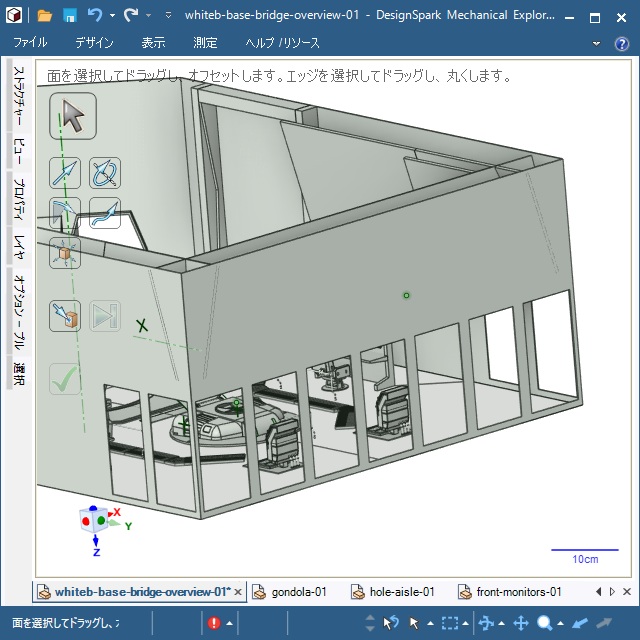Click the Full Pull tool guide

[105, 316]
